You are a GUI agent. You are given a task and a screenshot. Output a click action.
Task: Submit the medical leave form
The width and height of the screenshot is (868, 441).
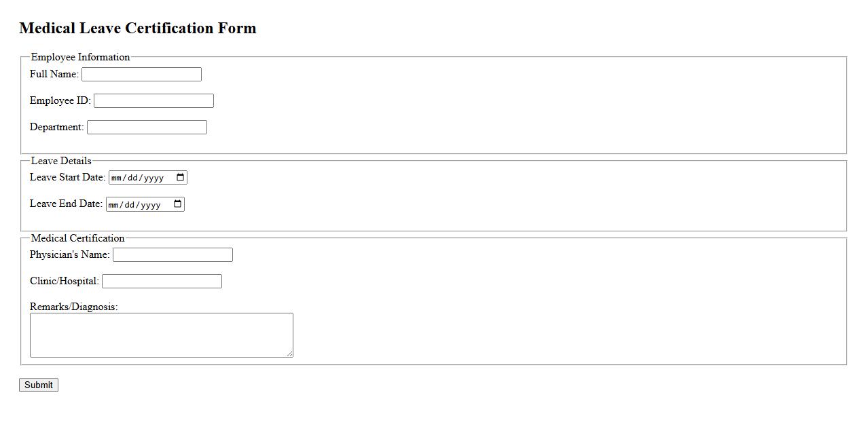click(x=39, y=385)
